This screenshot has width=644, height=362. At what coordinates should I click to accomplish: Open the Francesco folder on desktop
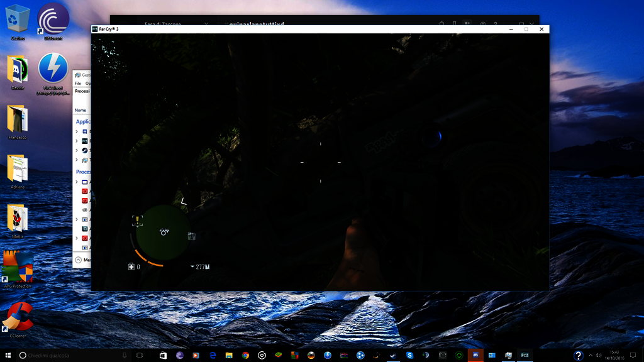[17, 123]
